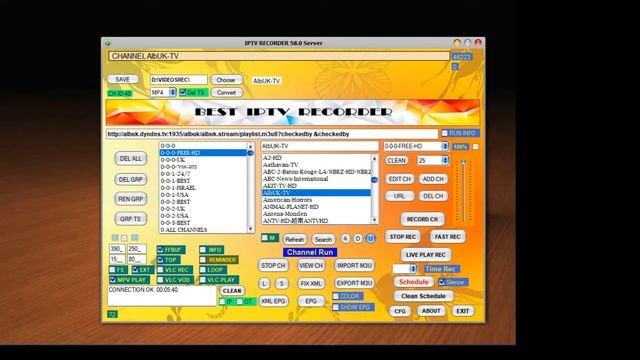Click the URL button

point(400,196)
